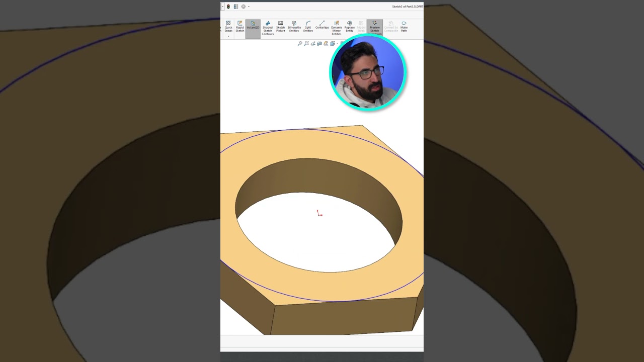Toggle Shaded Sketch Contours

point(268,28)
